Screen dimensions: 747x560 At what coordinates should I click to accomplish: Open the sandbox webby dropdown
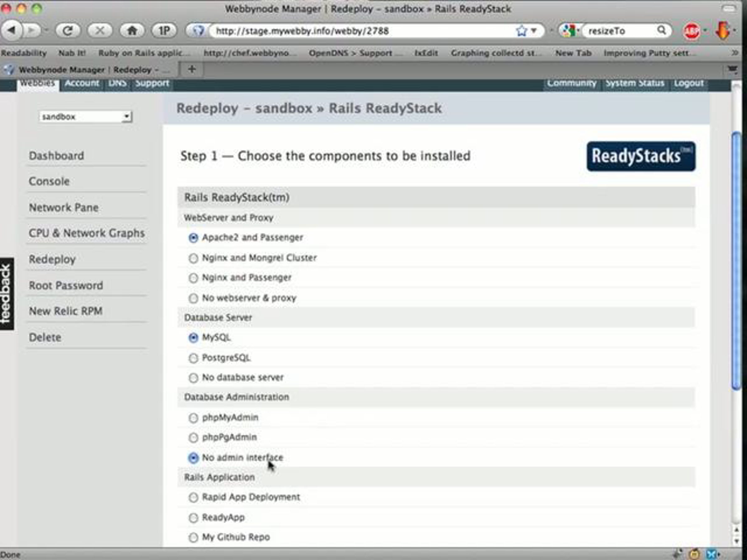click(x=86, y=117)
